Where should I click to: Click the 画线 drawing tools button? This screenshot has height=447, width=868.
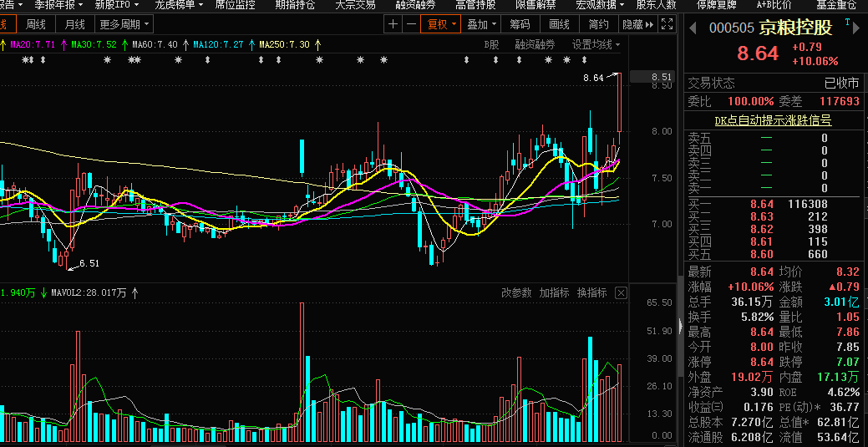click(559, 25)
